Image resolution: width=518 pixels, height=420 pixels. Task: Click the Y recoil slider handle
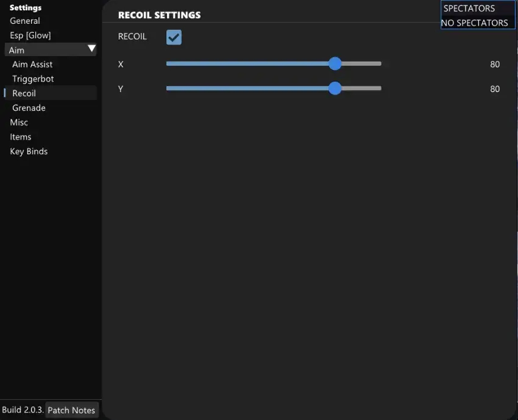point(335,88)
